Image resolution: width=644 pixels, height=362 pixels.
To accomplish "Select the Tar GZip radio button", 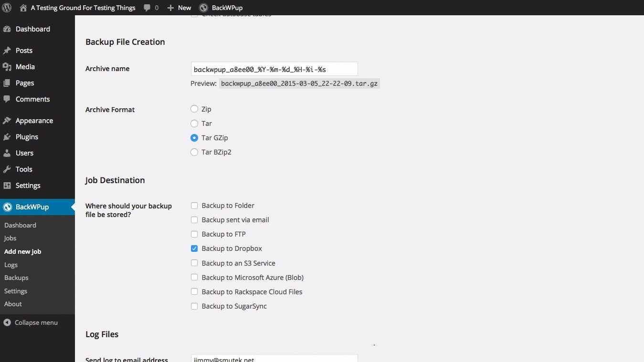I will (x=194, y=138).
